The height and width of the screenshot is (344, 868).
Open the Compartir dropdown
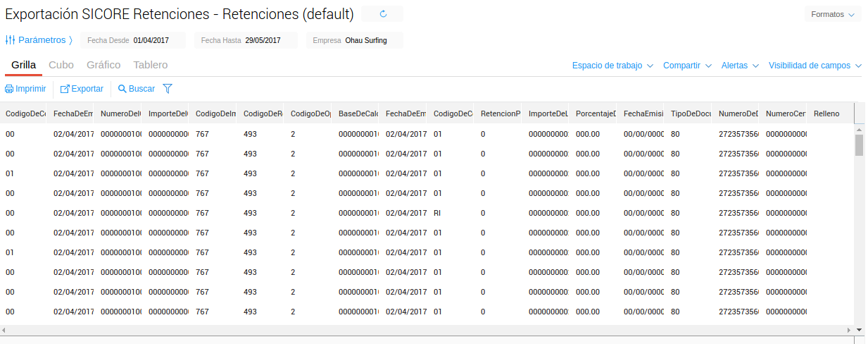[687, 66]
